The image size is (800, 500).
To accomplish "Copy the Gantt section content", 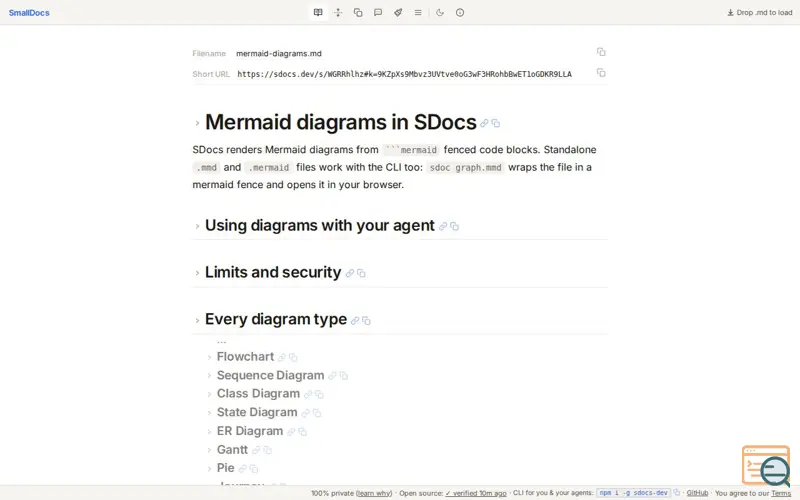I will pos(267,450).
